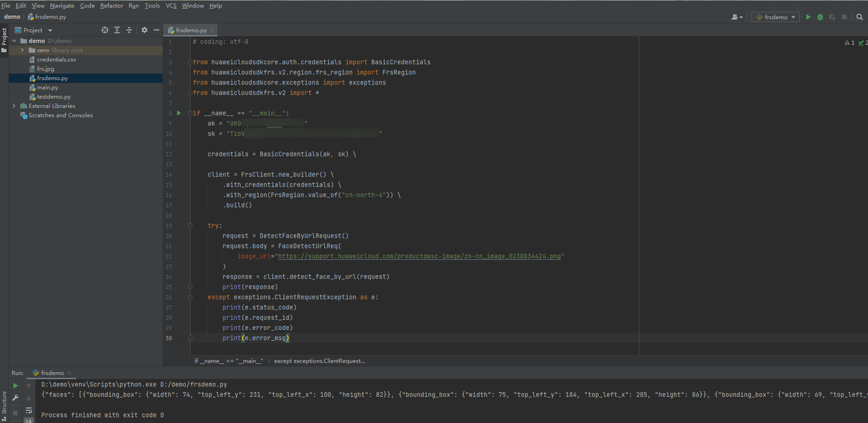Select testdemo.py in the project tree
The height and width of the screenshot is (423, 868).
[x=54, y=97]
